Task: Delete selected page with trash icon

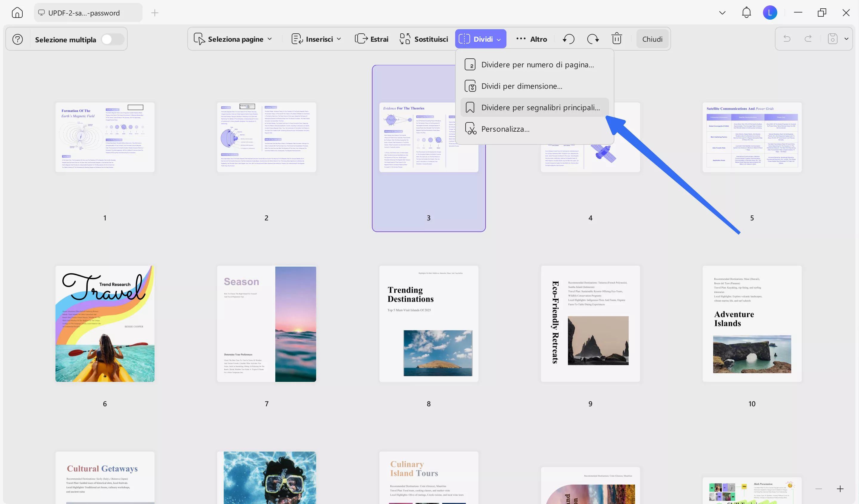Action: coord(617,39)
